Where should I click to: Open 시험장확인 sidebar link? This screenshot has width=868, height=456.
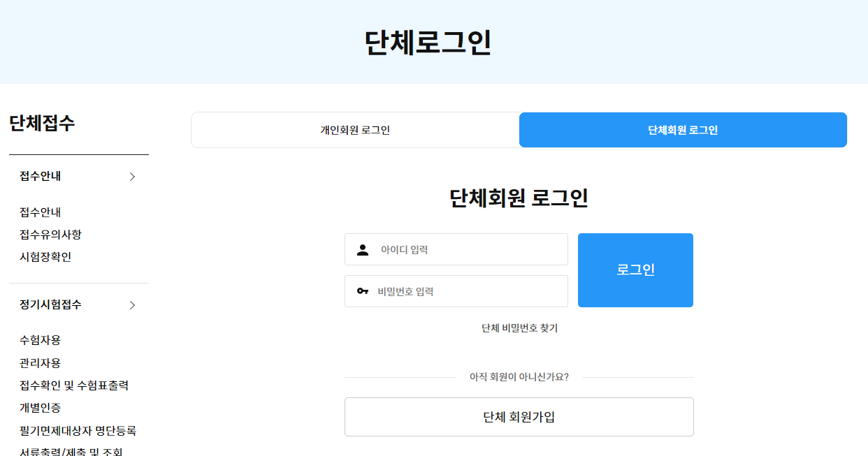pyautogui.click(x=45, y=257)
